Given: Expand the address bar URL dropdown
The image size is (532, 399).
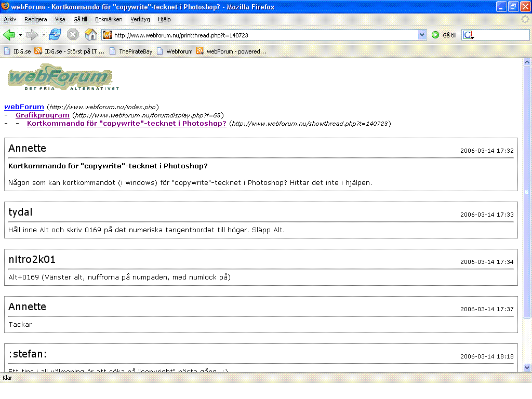Looking at the screenshot, I should pyautogui.click(x=422, y=35).
